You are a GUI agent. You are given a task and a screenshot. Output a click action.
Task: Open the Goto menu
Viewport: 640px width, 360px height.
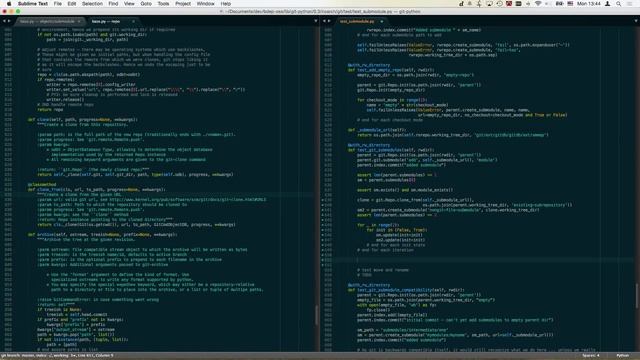click(146, 4)
